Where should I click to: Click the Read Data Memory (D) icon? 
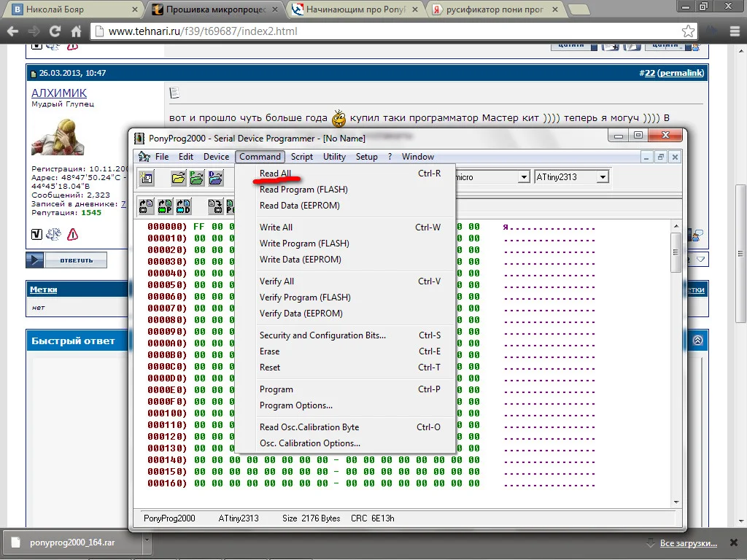pyautogui.click(x=183, y=206)
